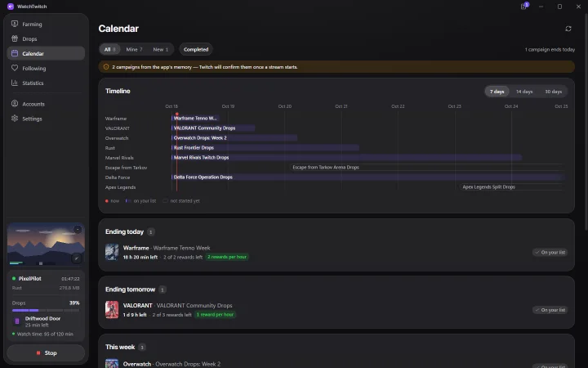Click the Driftwood Door drop icon

(17, 321)
